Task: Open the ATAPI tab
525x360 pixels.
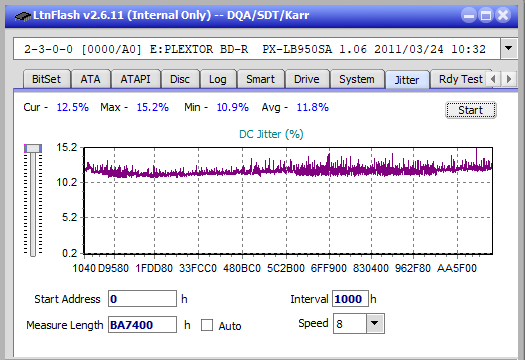Action: pyautogui.click(x=135, y=79)
